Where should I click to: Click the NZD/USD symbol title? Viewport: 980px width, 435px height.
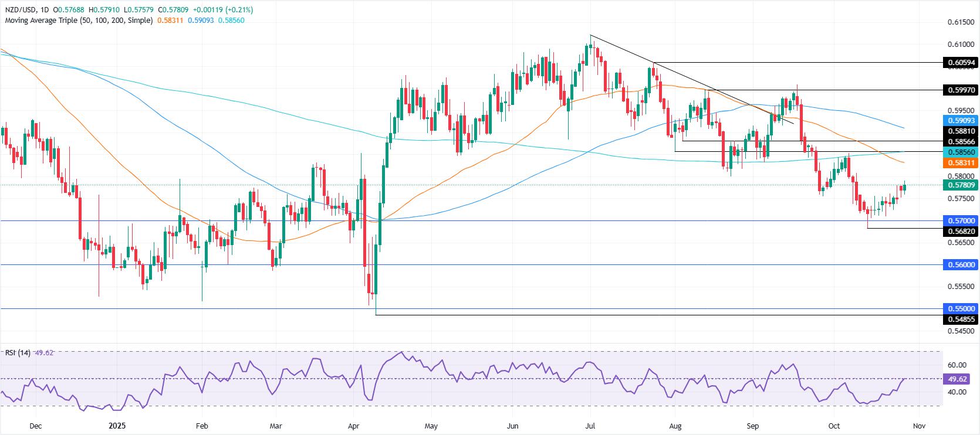tap(22, 10)
